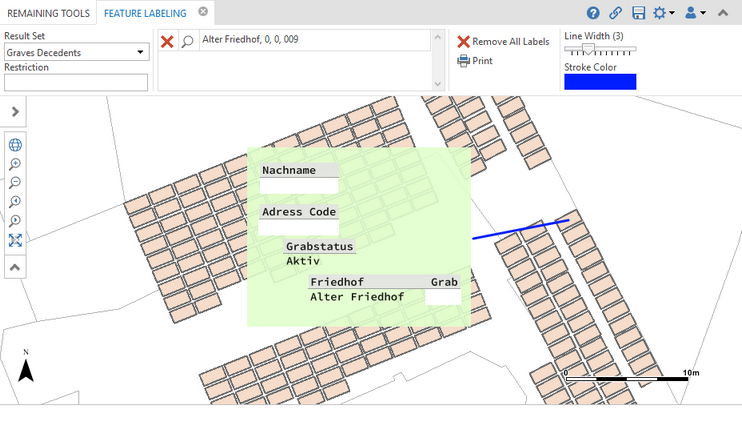Viewport: 742px width, 426px height.
Task: Click the label list scroll up arrow
Action: (438, 37)
